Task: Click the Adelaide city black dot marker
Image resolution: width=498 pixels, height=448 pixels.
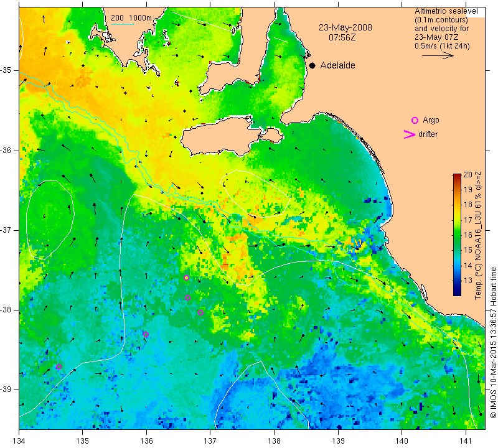Action: pyautogui.click(x=312, y=65)
